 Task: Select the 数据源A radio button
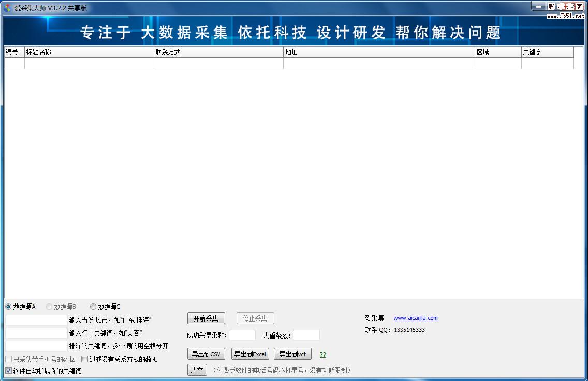coord(8,306)
